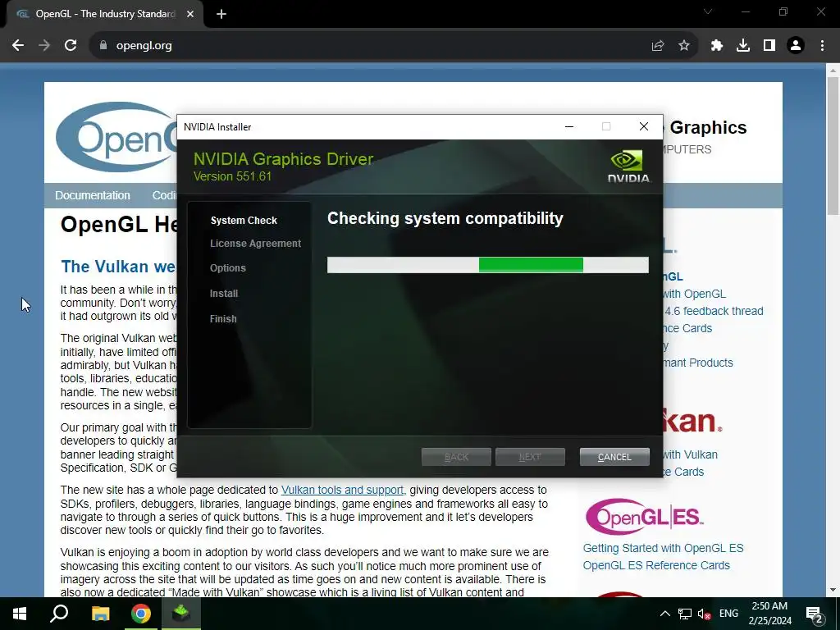The height and width of the screenshot is (630, 840).
Task: Click the Version 551.61 text
Action: coord(232,176)
